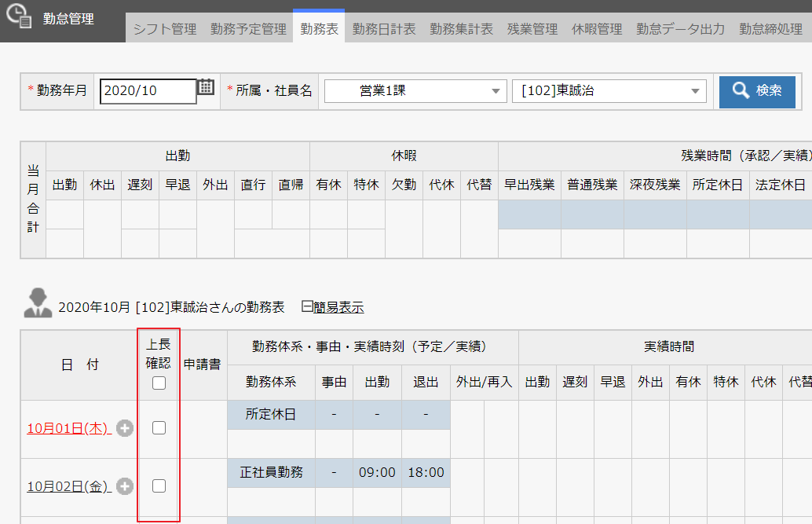Click the plus icon beside 10月02日(金)
The height and width of the screenshot is (524, 812).
(x=124, y=486)
